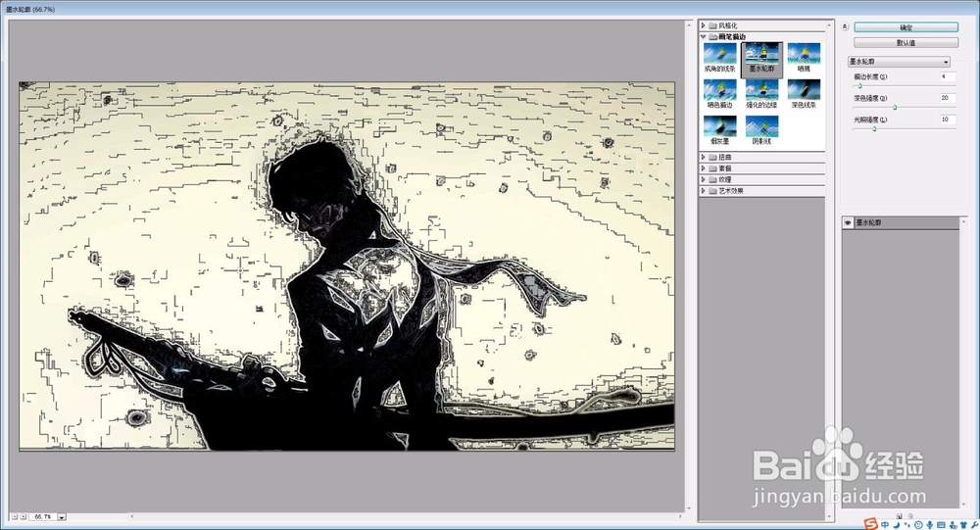Open the 66.7% zoom level dropdown
980x530 pixels.
tap(61, 517)
